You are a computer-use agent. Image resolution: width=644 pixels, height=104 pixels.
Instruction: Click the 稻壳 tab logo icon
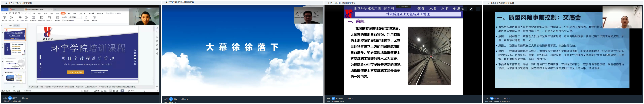11,9
